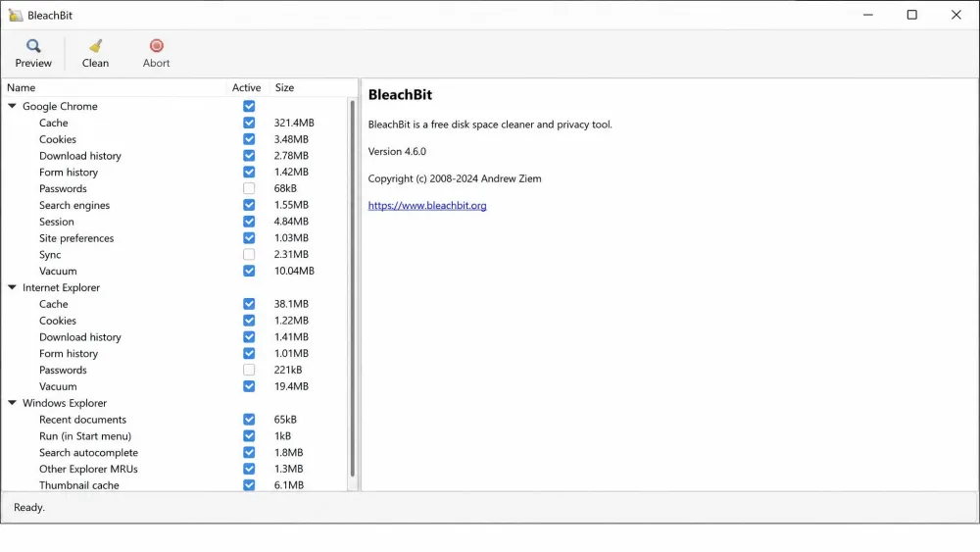Click the 6.1MB size value
Image resolution: width=980 pixels, height=552 pixels.
coord(289,485)
